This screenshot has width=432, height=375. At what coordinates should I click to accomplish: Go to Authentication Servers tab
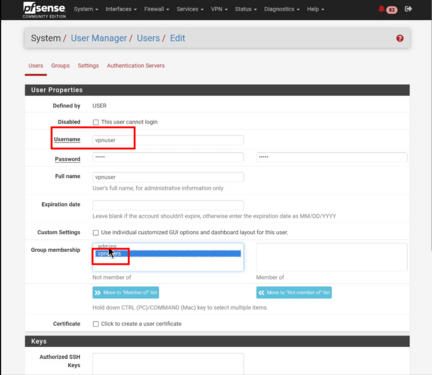[x=136, y=66]
